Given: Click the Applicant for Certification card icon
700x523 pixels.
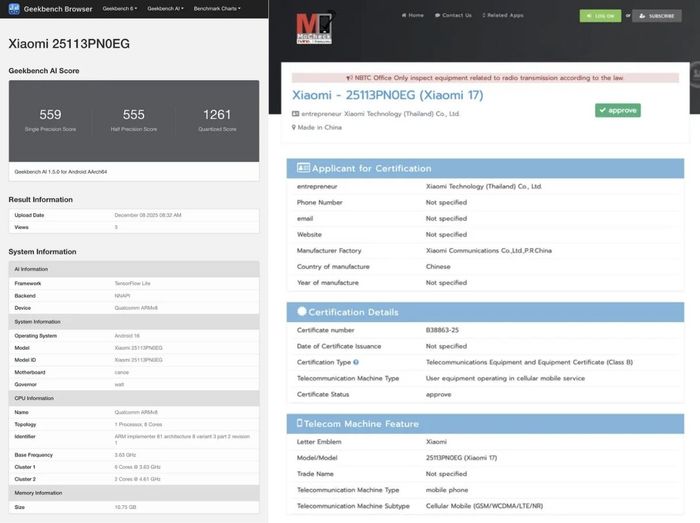Looking at the screenshot, I should pos(303,168).
